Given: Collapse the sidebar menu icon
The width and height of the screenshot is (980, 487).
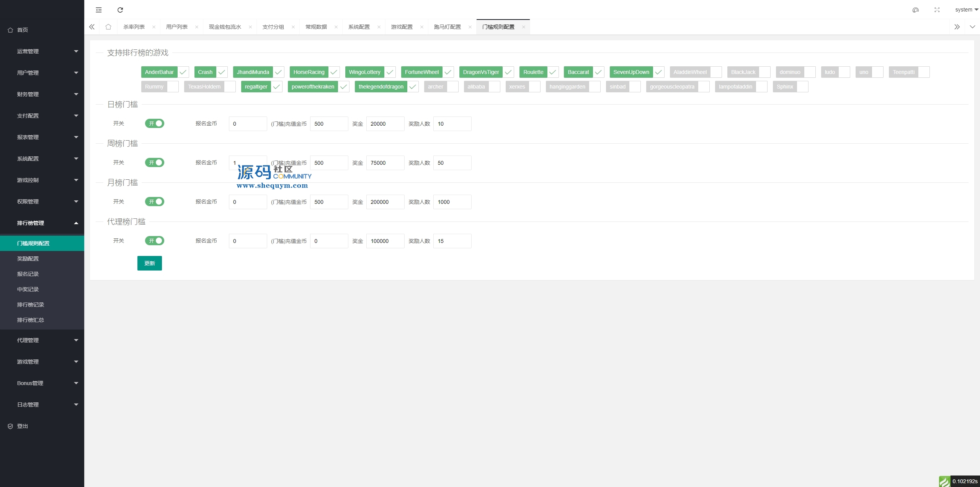Looking at the screenshot, I should pyautogui.click(x=99, y=10).
